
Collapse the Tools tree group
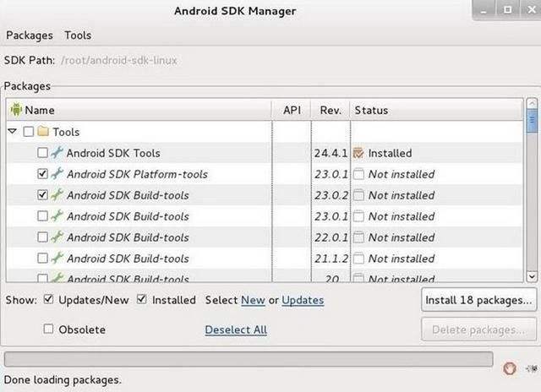pos(13,131)
